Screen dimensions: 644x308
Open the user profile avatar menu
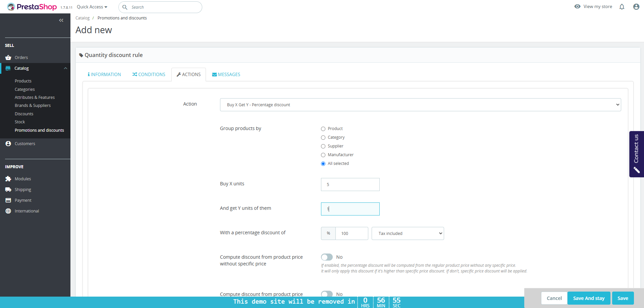pos(636,7)
